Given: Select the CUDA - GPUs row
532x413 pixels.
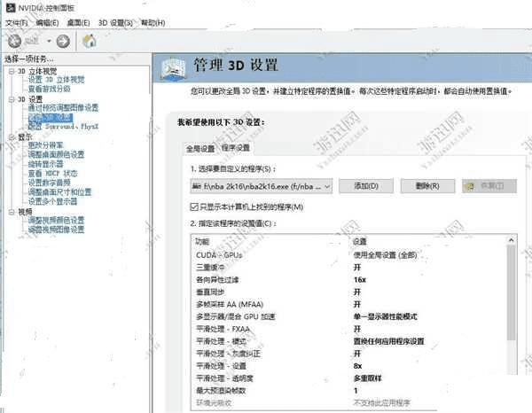Looking at the screenshot, I should [348, 255].
